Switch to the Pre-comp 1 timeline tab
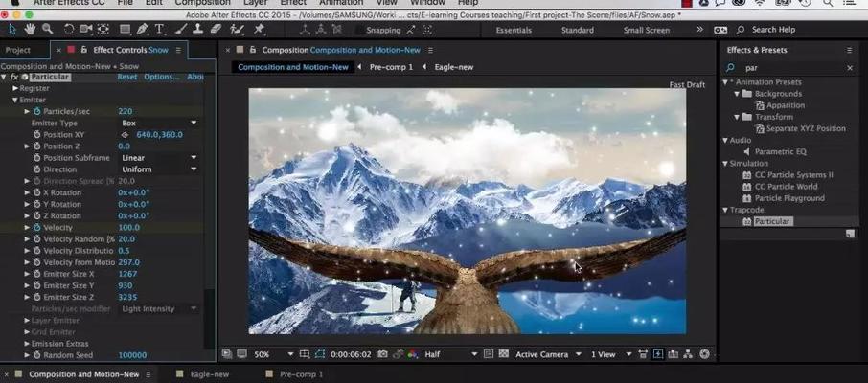 301,374
